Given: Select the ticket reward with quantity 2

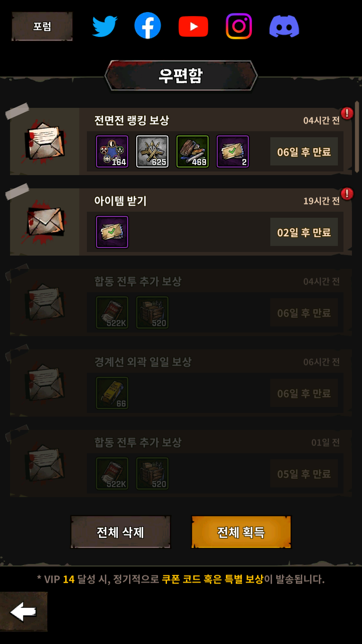Looking at the screenshot, I should [x=233, y=151].
